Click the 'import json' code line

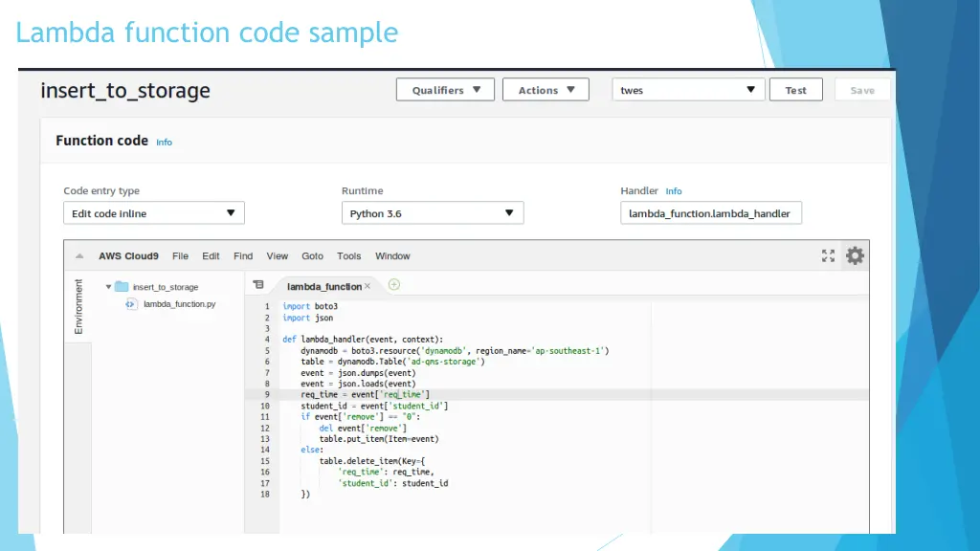tap(307, 318)
